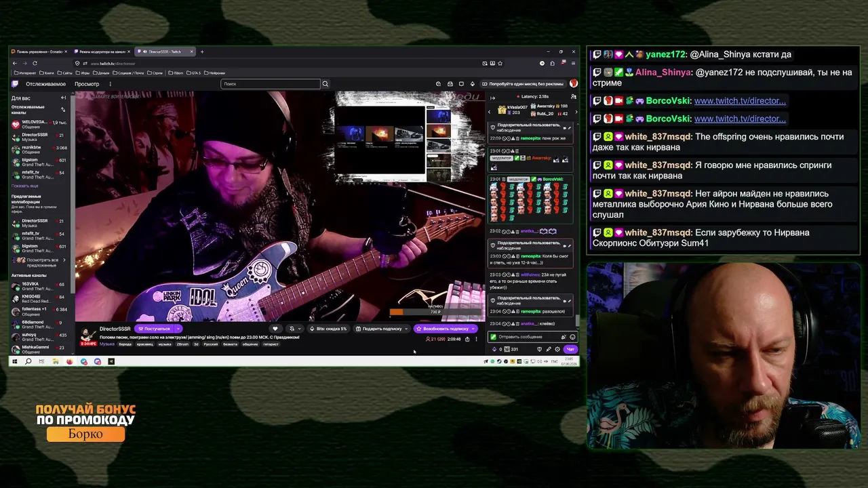Open 'Просмотр' navigation item

87,84
